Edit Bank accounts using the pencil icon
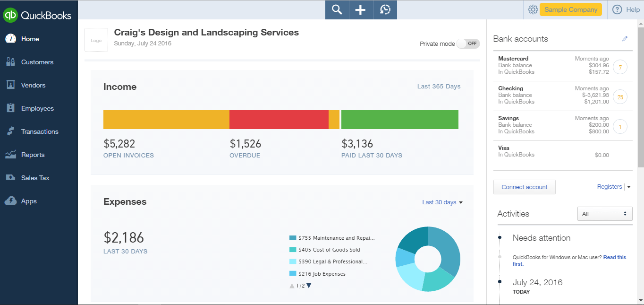Viewport: 644px width, 305px height. tap(625, 38)
